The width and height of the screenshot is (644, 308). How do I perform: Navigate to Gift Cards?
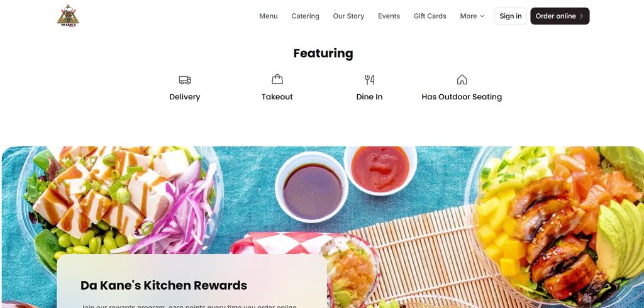[x=430, y=16]
